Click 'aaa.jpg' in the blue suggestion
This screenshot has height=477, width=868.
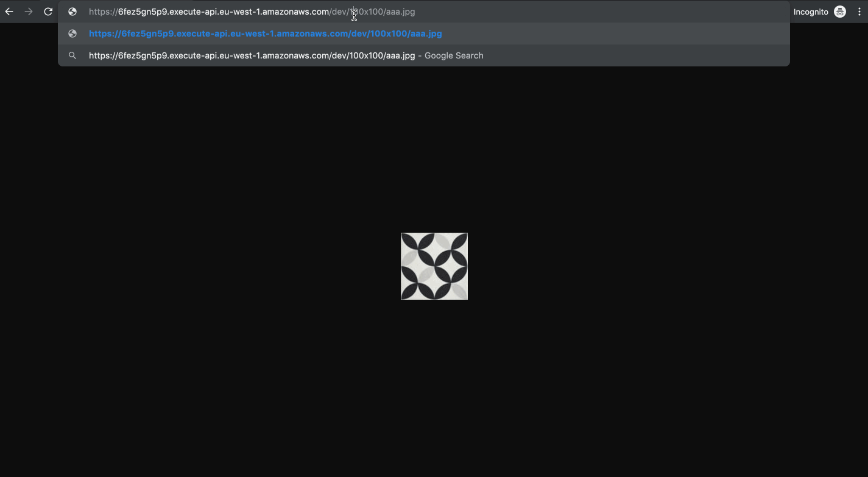pos(426,34)
